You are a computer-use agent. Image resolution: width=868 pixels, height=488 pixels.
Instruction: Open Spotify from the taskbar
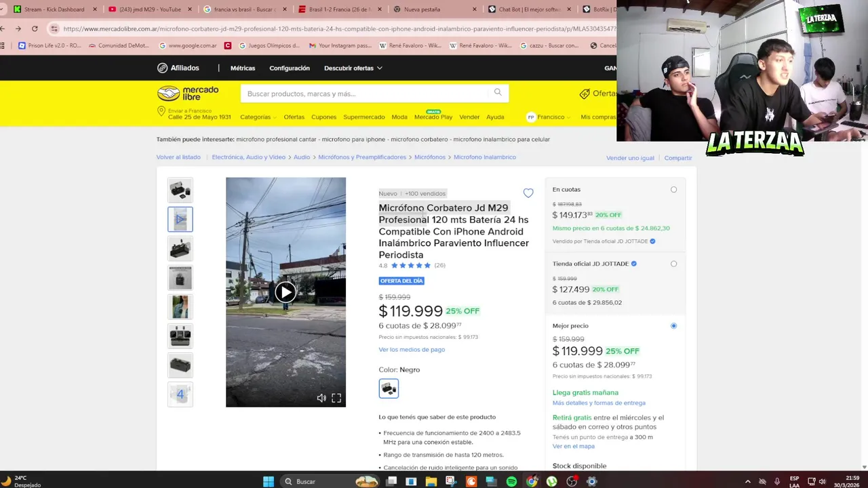(x=511, y=481)
